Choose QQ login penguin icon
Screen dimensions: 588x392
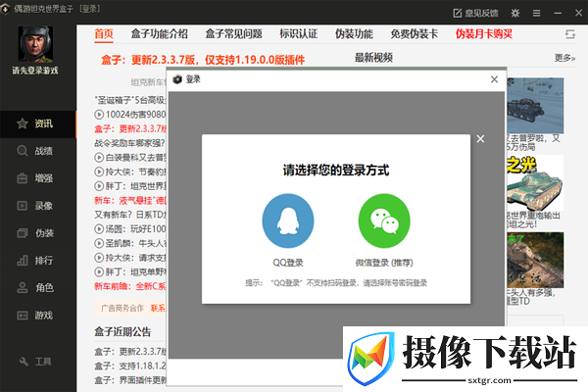(x=287, y=220)
